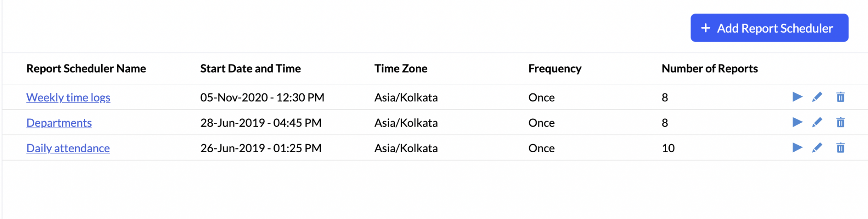Open the Weekly time logs link

[x=68, y=97]
